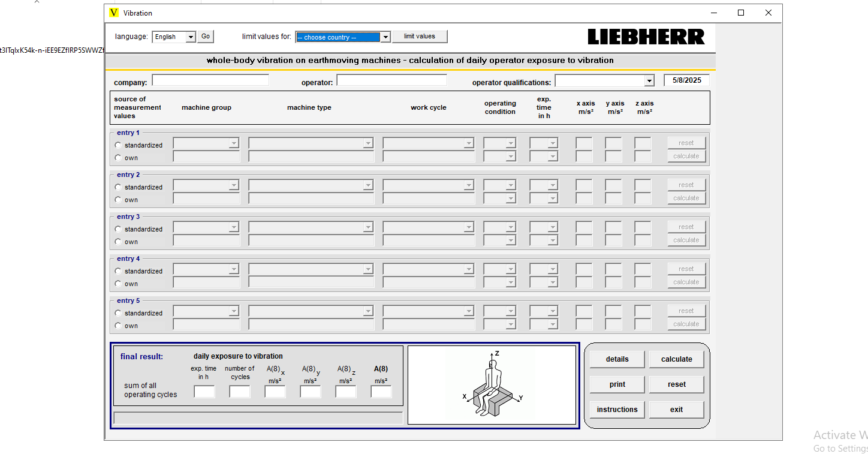Click the Go language button

click(x=206, y=37)
